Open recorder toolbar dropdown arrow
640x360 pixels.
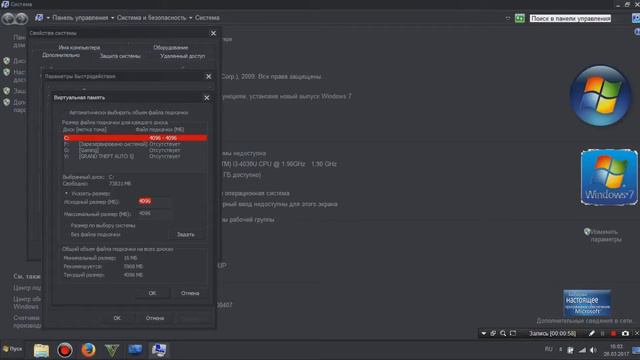[x=484, y=333]
